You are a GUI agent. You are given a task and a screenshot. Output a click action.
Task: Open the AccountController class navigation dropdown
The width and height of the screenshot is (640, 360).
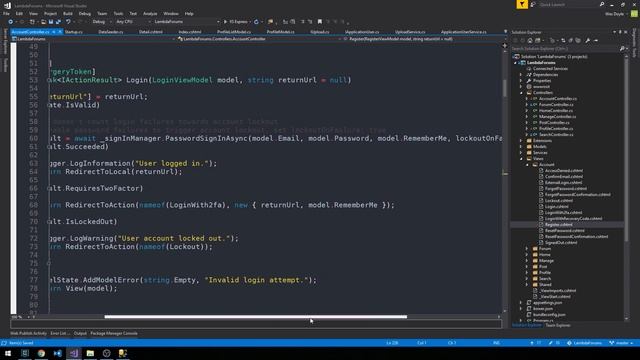click(x=259, y=39)
